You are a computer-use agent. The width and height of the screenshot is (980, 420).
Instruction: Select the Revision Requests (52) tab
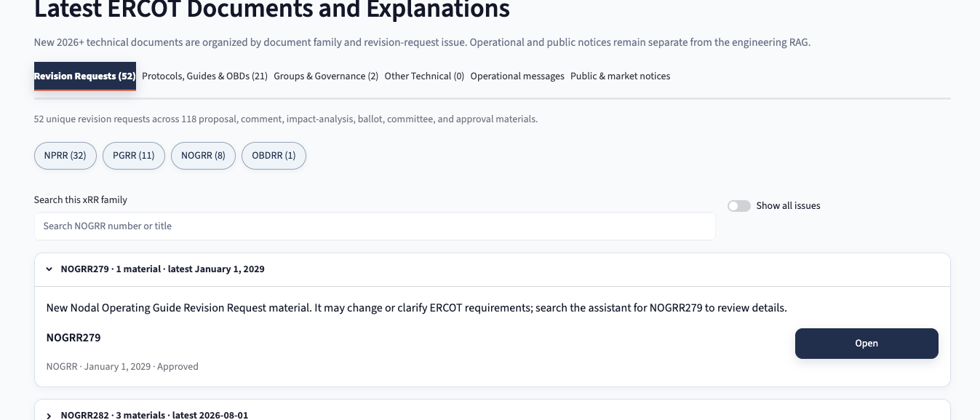coord(85,76)
